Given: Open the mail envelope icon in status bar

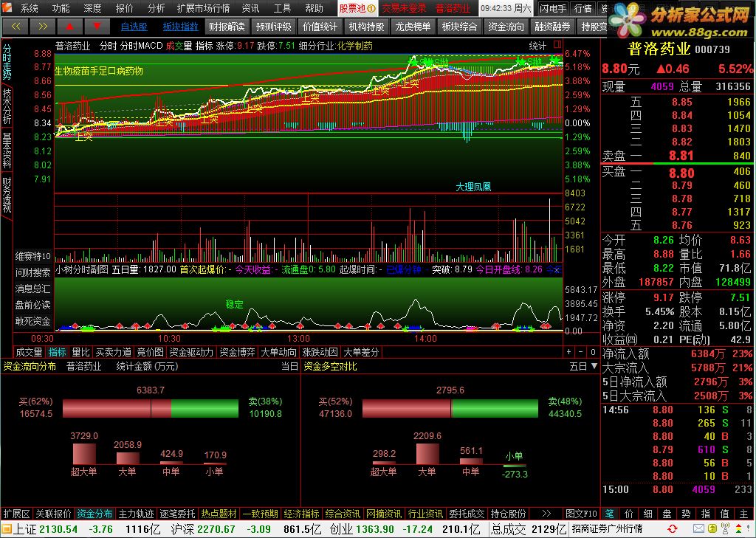Looking at the screenshot, I should (x=698, y=529).
